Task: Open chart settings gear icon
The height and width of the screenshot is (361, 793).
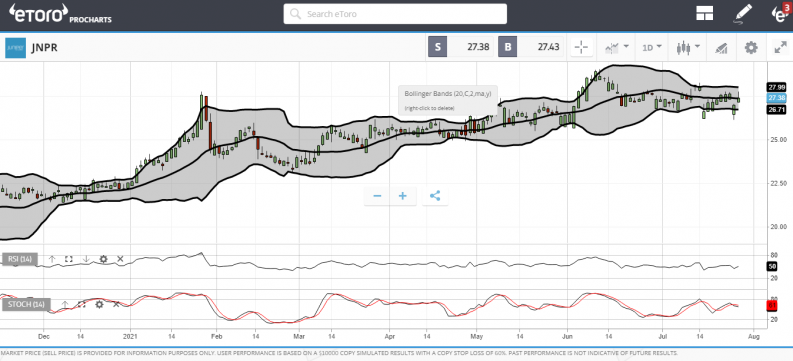Action: (751, 48)
